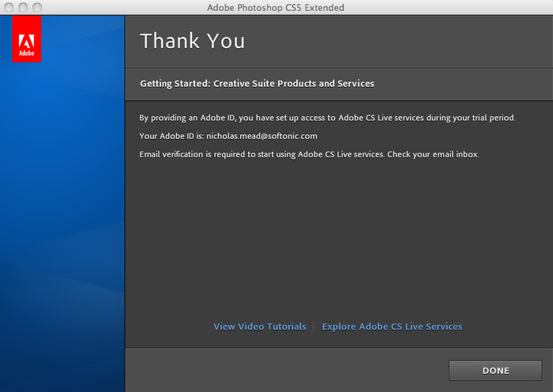Click the 'Adobe Photoshop CS5 Extended' window title

[x=276, y=7]
